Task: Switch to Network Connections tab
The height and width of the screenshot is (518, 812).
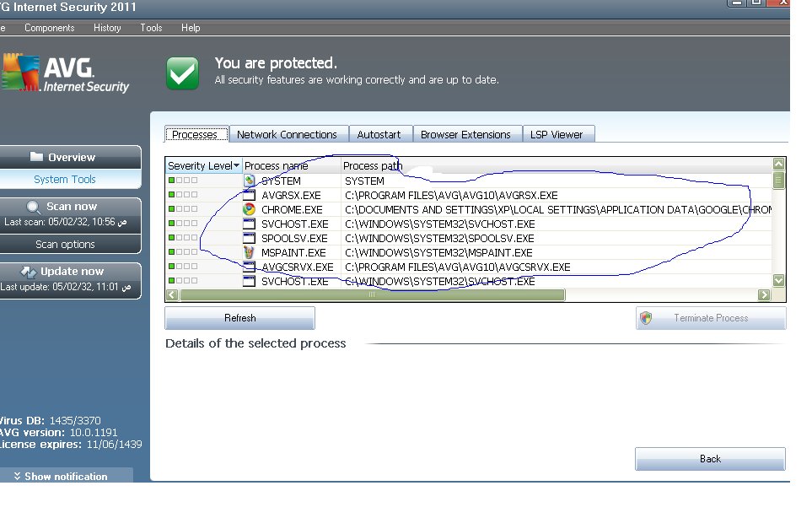Action: pyautogui.click(x=287, y=134)
